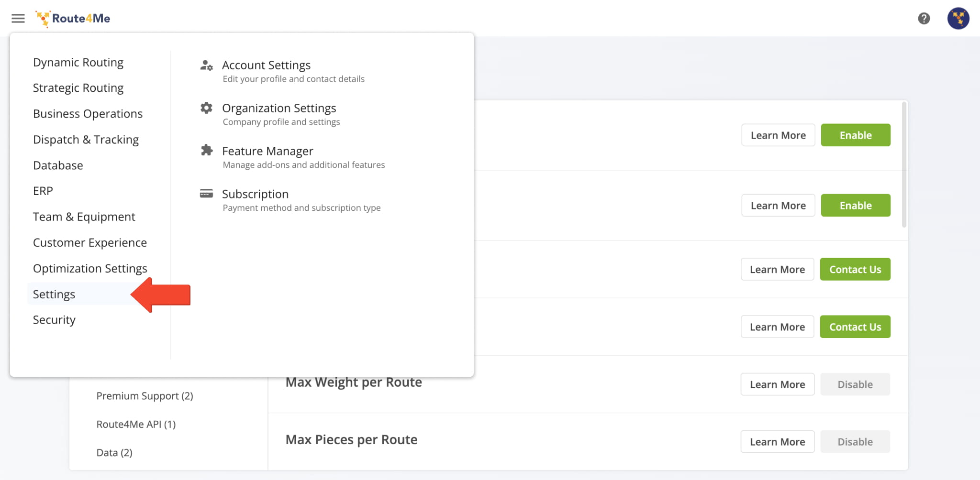The width and height of the screenshot is (980, 480).
Task: Select the Route4Me API (1) category
Action: [136, 425]
